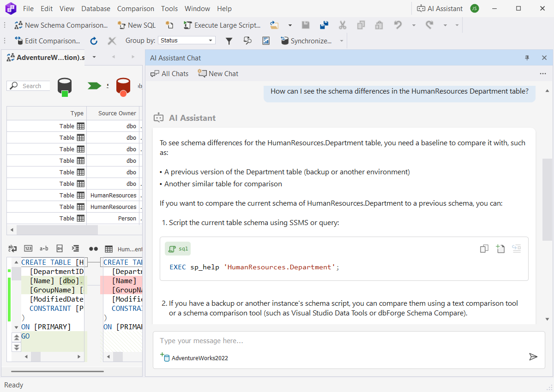Viewport: 554px width, 392px height.
Task: Sort by the Type column header
Action: point(47,113)
